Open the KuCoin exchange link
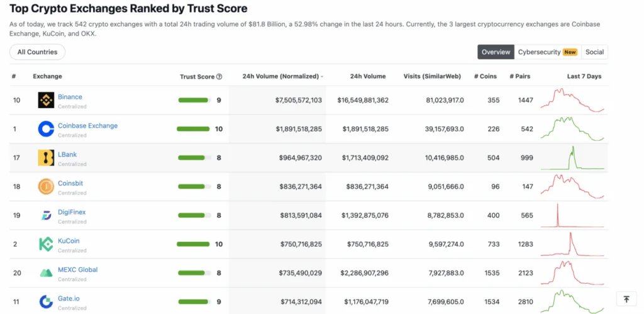644x314 pixels. tap(69, 241)
